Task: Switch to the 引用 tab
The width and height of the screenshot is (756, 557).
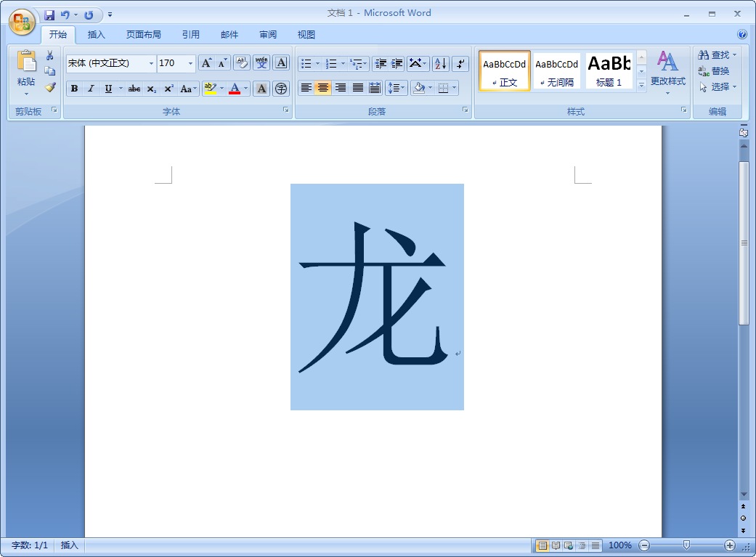Action: coord(190,35)
